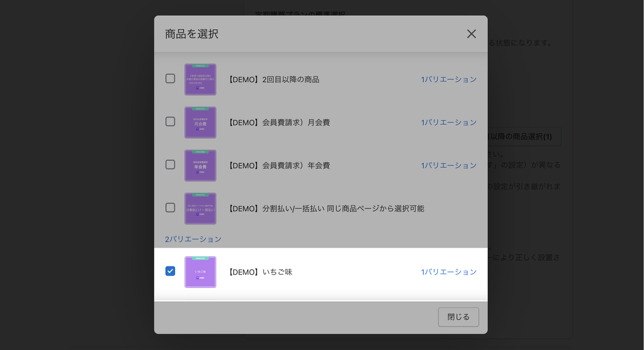Check the 2回目以降の商品 checkbox
The height and width of the screenshot is (350, 644).
170,79
